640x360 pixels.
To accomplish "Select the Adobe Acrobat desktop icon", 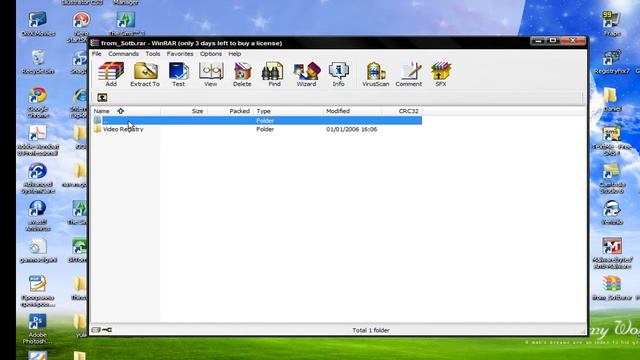I will (38, 140).
